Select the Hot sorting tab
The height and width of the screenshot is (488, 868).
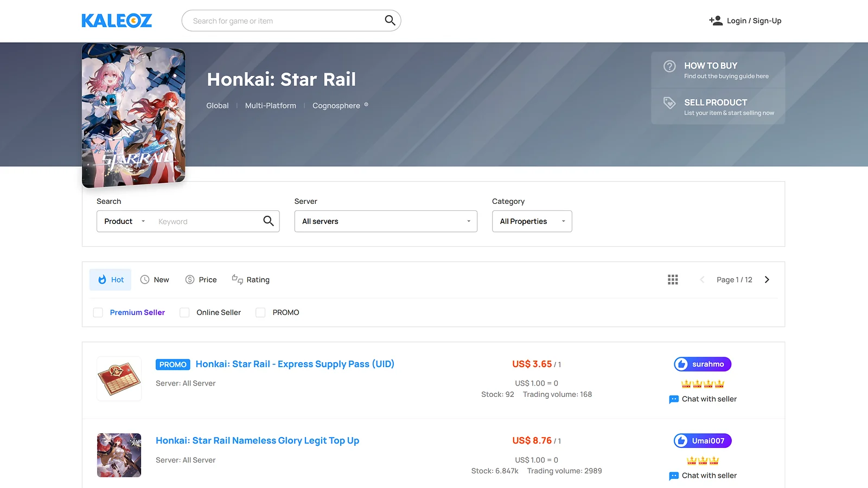[x=110, y=280]
